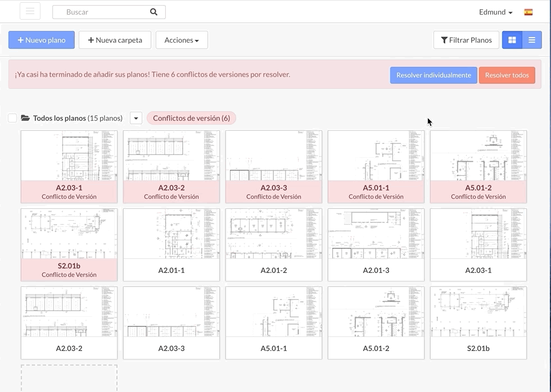Select the Conflictos de versión (6) tag
This screenshot has height=392, width=551.
(x=191, y=118)
